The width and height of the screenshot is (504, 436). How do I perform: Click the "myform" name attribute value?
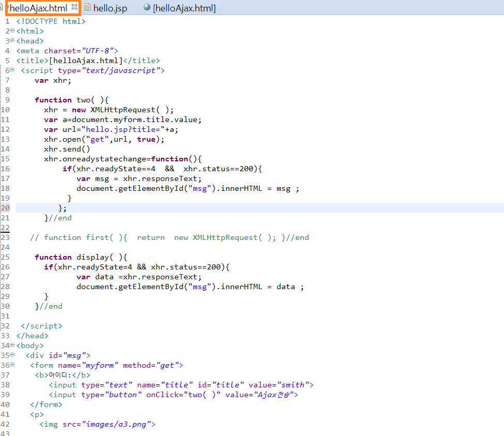point(100,365)
